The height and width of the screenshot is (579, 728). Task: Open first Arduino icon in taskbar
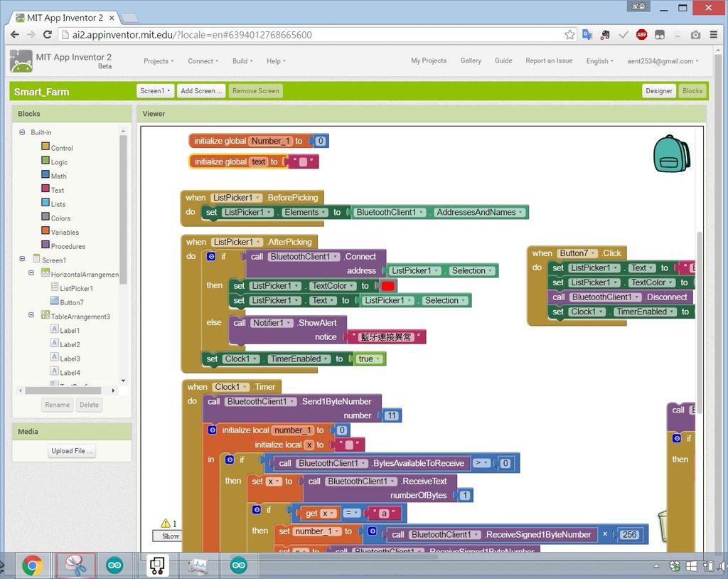pos(114,565)
